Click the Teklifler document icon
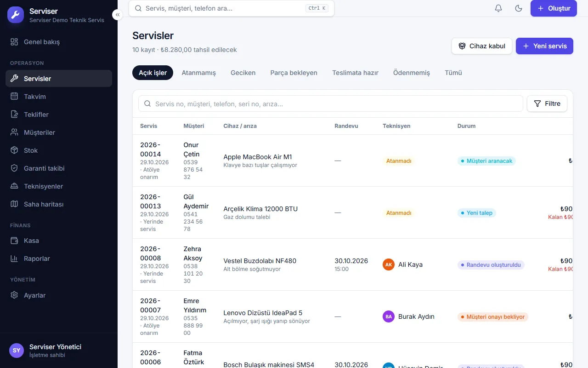The height and width of the screenshot is (368, 588). [x=15, y=115]
